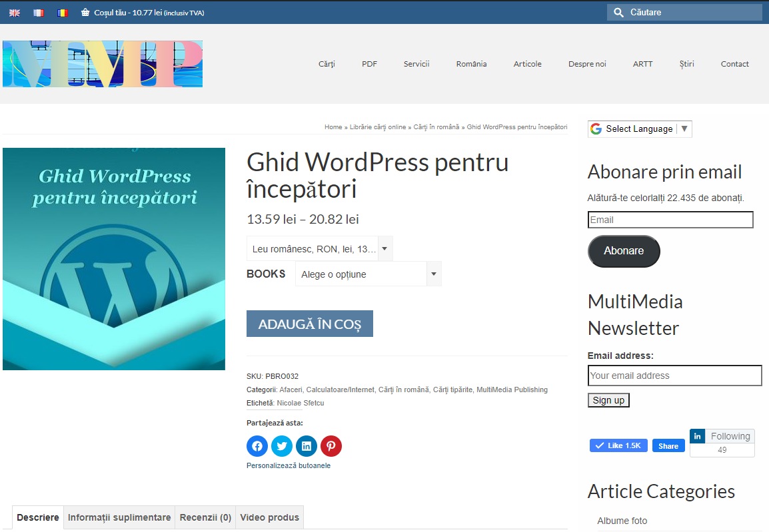Share the product on Facebook
Viewport: 769px width, 532px height.
click(x=257, y=446)
